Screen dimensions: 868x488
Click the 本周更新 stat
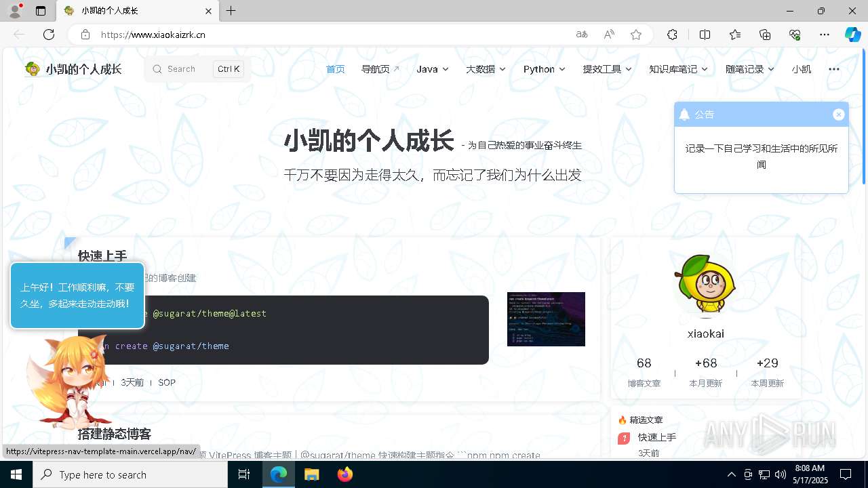click(767, 371)
